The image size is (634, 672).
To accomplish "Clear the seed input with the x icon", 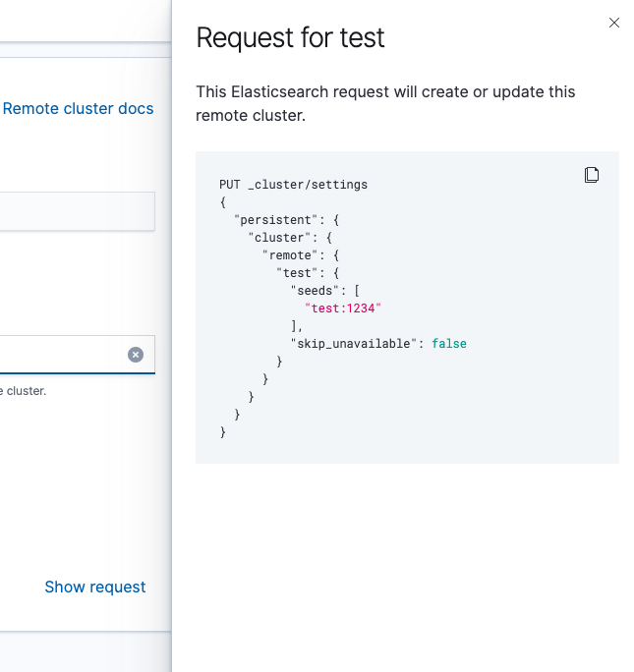I will [x=136, y=355].
